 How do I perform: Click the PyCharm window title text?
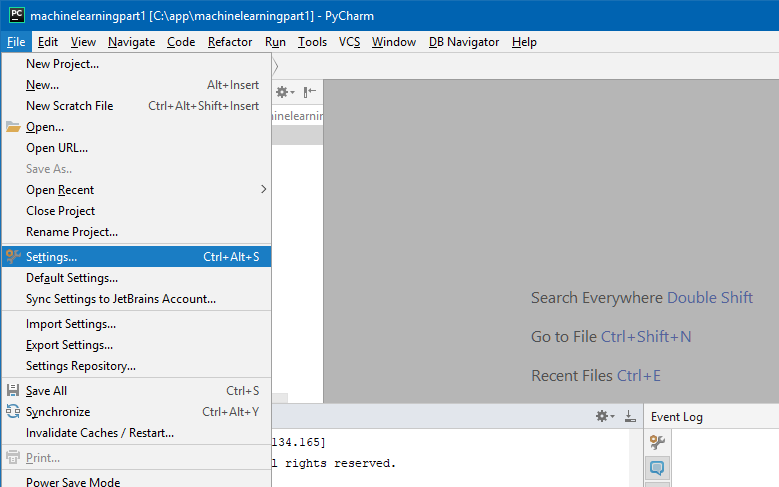coord(202,16)
